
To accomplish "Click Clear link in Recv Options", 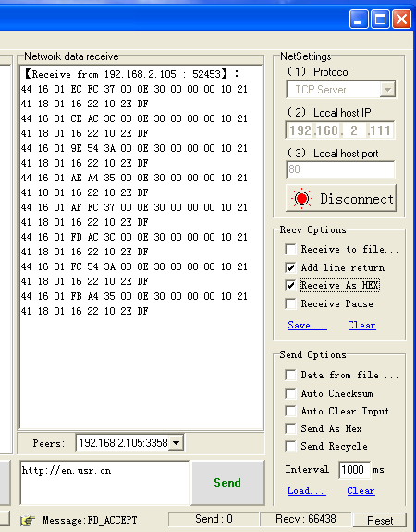I will [x=361, y=325].
